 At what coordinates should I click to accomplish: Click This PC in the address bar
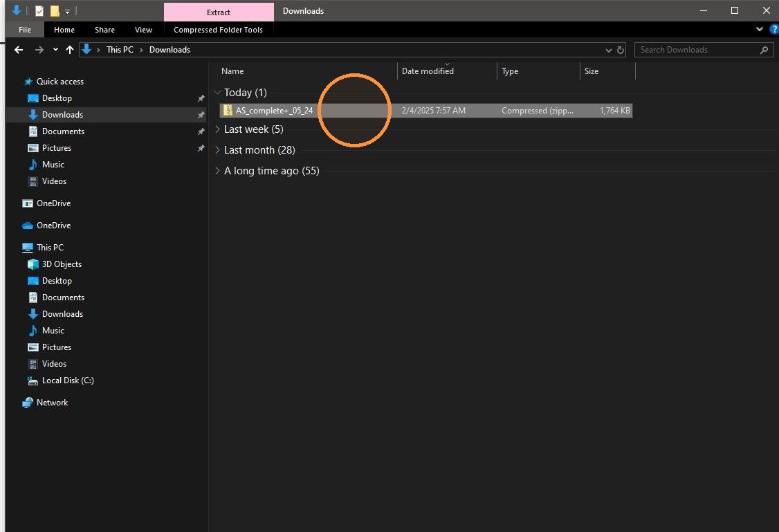pyautogui.click(x=120, y=50)
